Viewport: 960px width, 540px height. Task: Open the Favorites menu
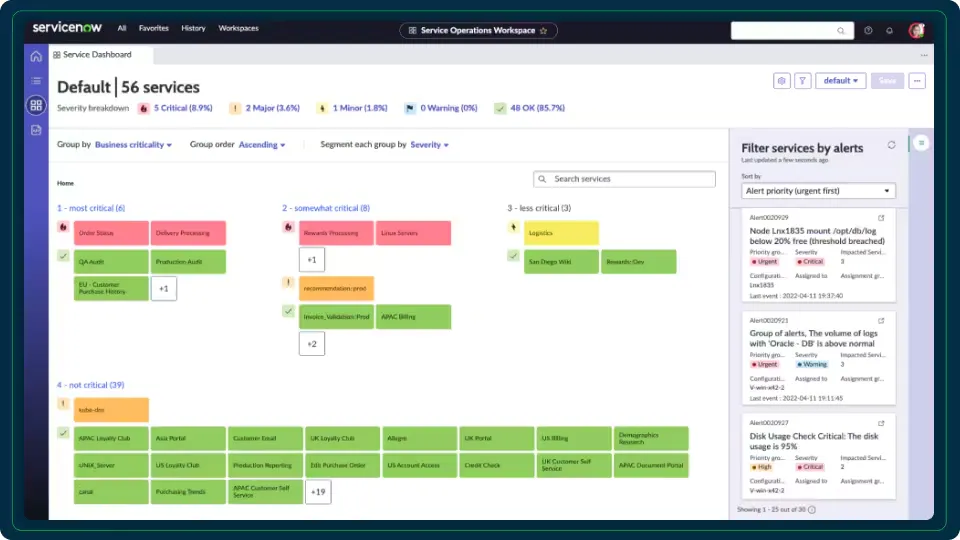pos(154,28)
